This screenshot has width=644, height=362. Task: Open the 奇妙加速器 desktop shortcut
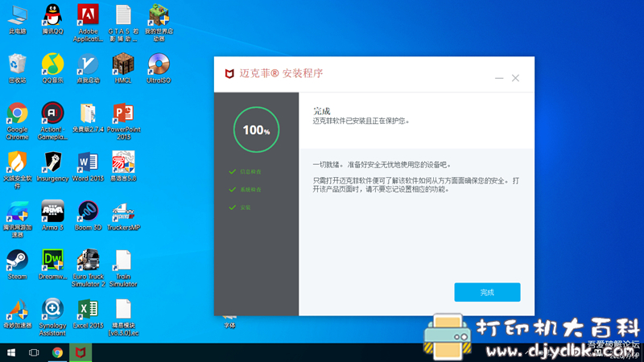tap(17, 313)
